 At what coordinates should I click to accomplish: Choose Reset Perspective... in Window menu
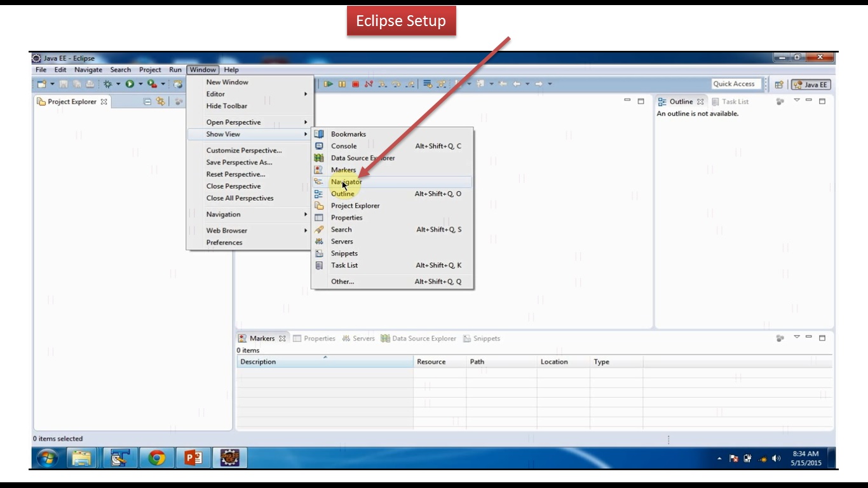click(x=249, y=174)
